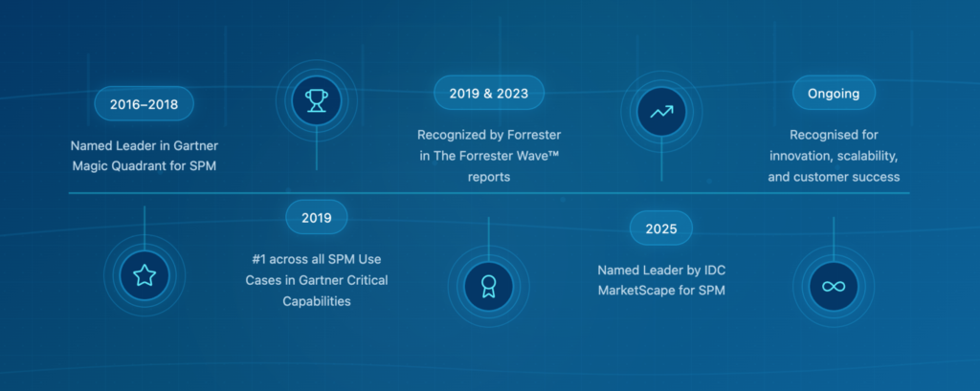This screenshot has width=980, height=391.
Task: Click the Gartner Magic Quadrant Leader text
Action: point(144,156)
